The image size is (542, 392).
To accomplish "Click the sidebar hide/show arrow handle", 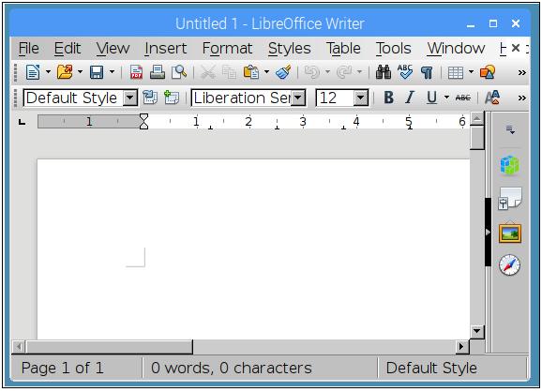I will [x=488, y=232].
